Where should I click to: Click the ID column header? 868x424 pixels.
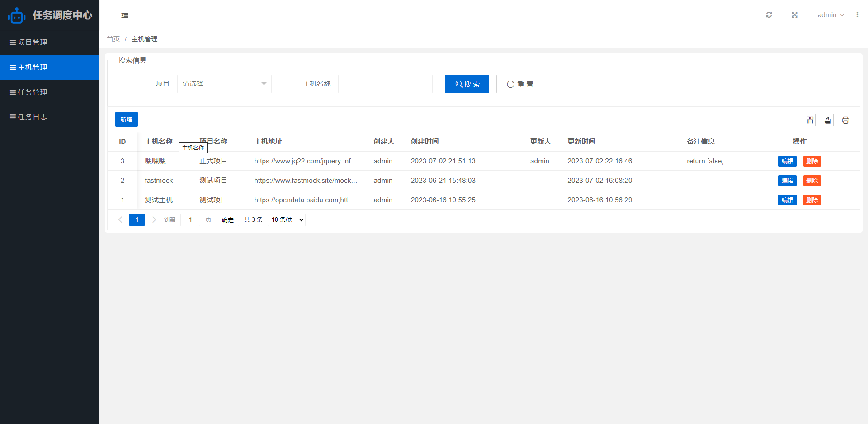pyautogui.click(x=123, y=142)
